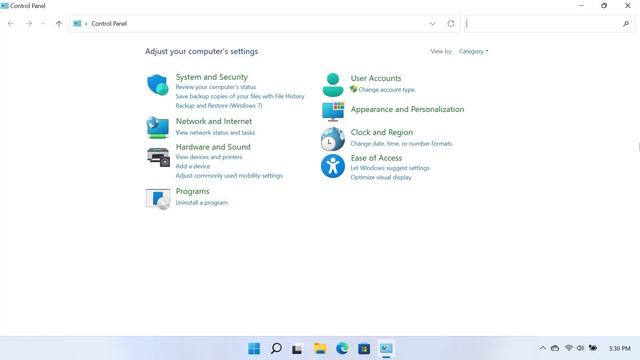Expand the breadcrumb arrow before Control Panel
The width and height of the screenshot is (640, 360).
pos(86,24)
